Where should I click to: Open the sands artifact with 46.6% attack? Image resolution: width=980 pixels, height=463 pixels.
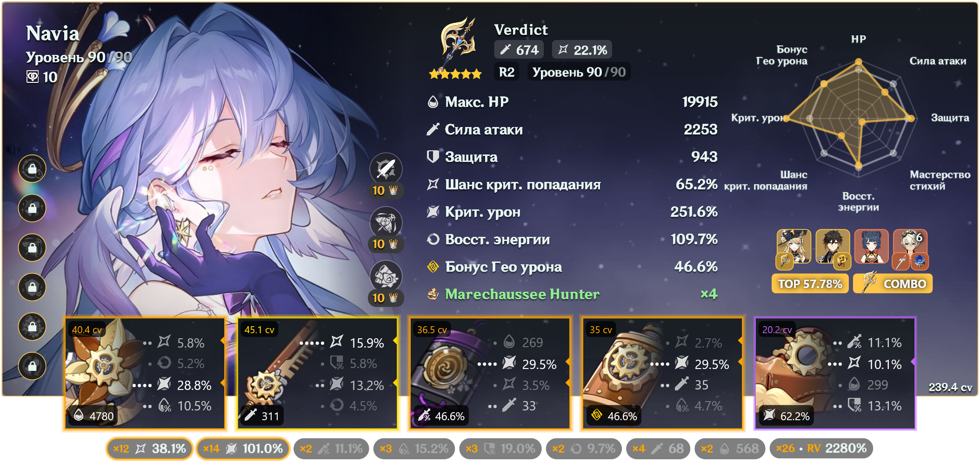pyautogui.click(x=490, y=373)
